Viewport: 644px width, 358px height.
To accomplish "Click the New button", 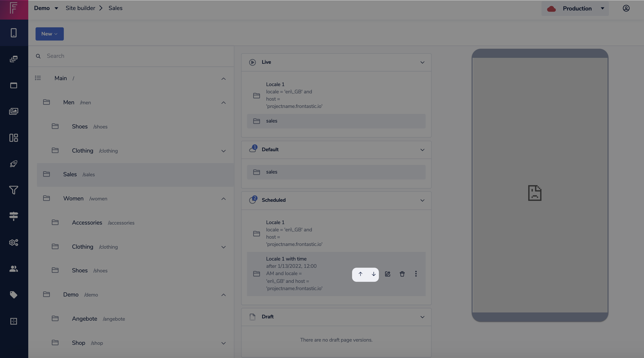I will click(49, 34).
